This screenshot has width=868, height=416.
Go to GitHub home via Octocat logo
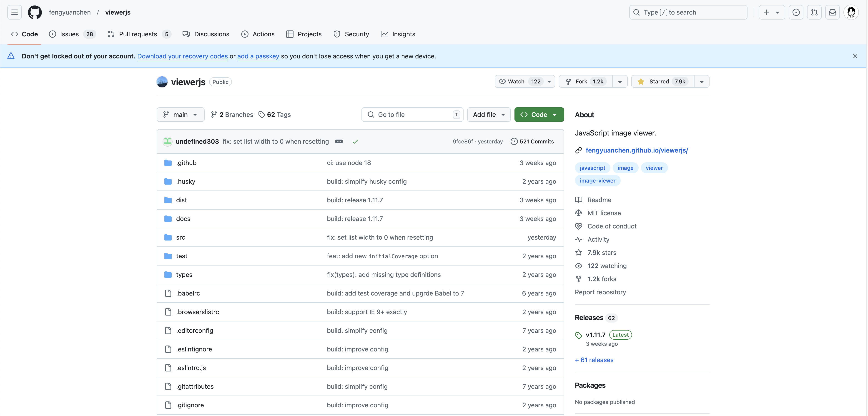tap(35, 12)
